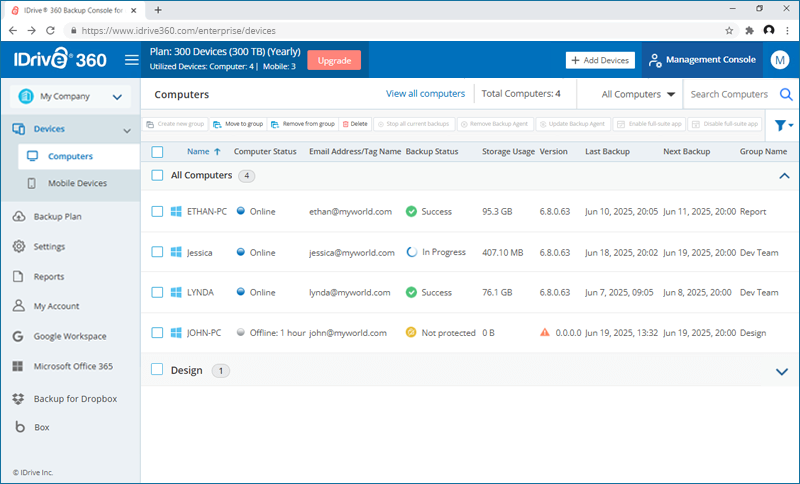The image size is (800, 484).
Task: Click the Move to group button
Action: coord(238,124)
